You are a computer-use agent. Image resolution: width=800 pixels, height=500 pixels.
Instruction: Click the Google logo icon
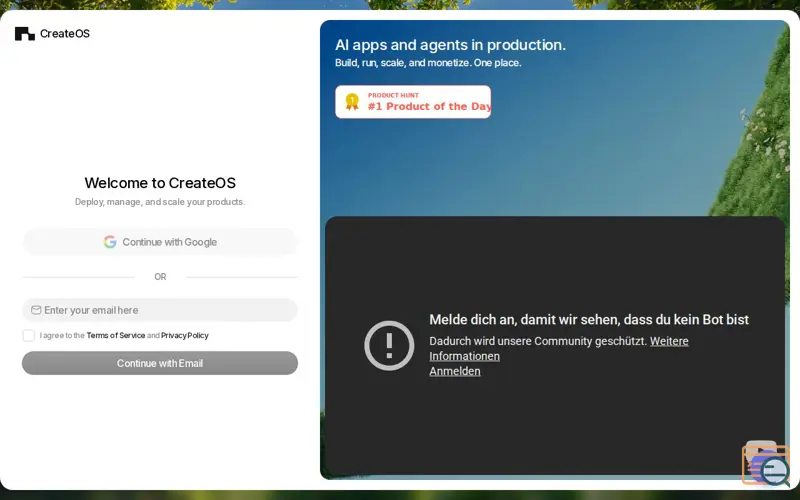point(110,242)
